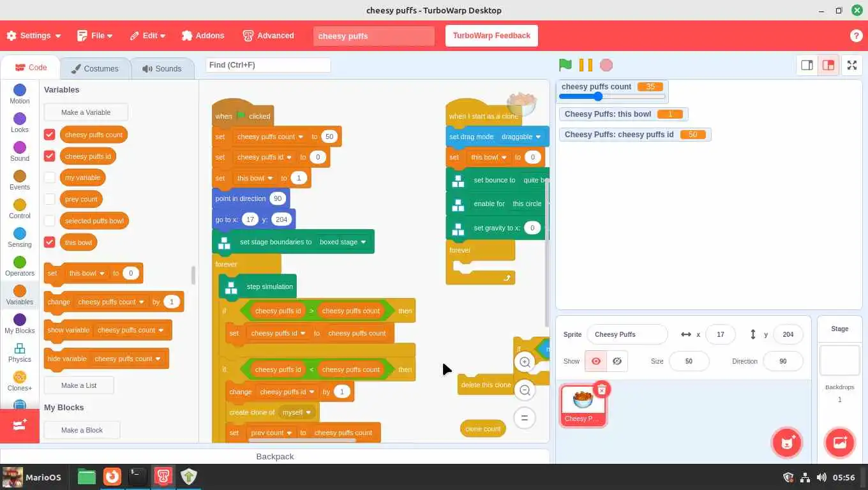Click the green flag to run project

click(x=565, y=65)
